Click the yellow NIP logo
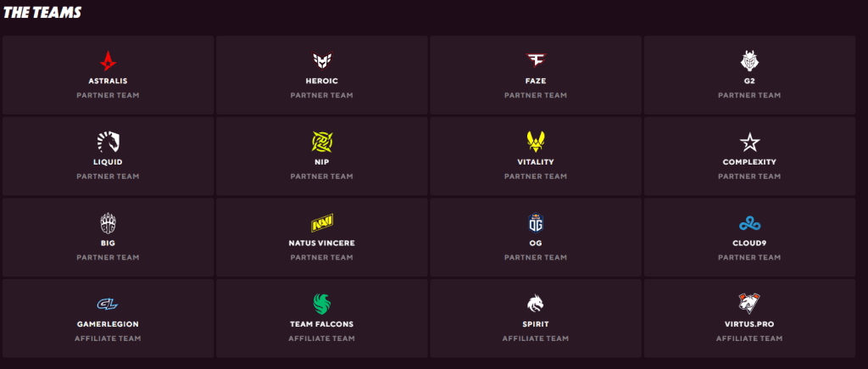 (x=322, y=141)
